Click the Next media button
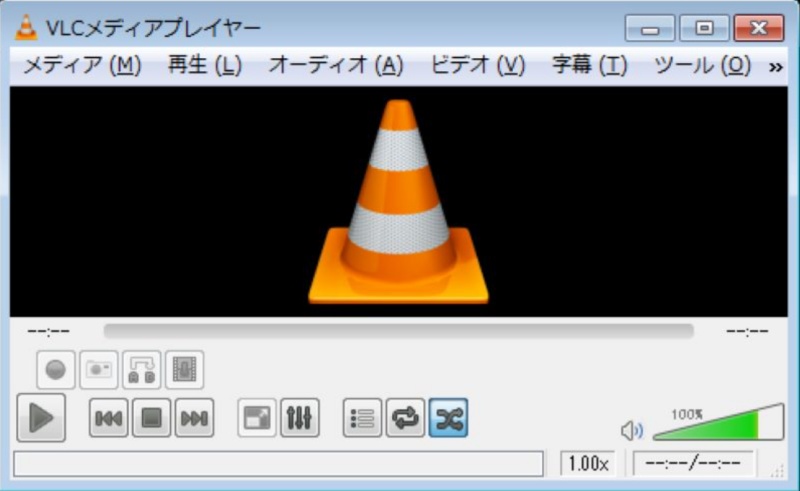Image resolution: width=800 pixels, height=491 pixels. tap(194, 418)
